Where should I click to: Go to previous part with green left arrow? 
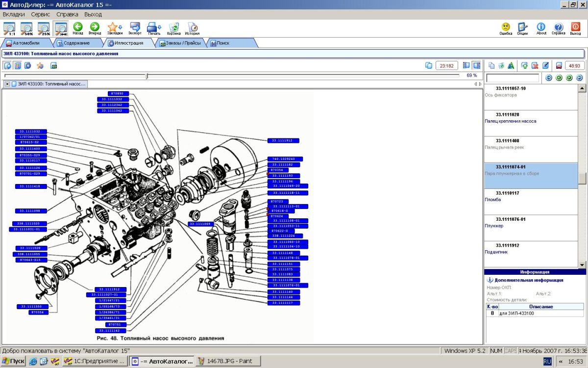[559, 78]
